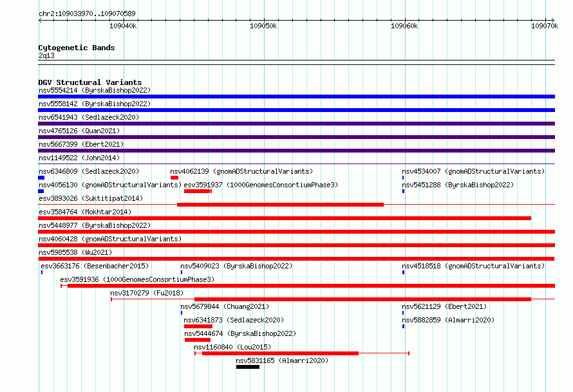Click the thick red bar of nsv3170279
This screenshot has height=392, width=573.
(x=362, y=299)
